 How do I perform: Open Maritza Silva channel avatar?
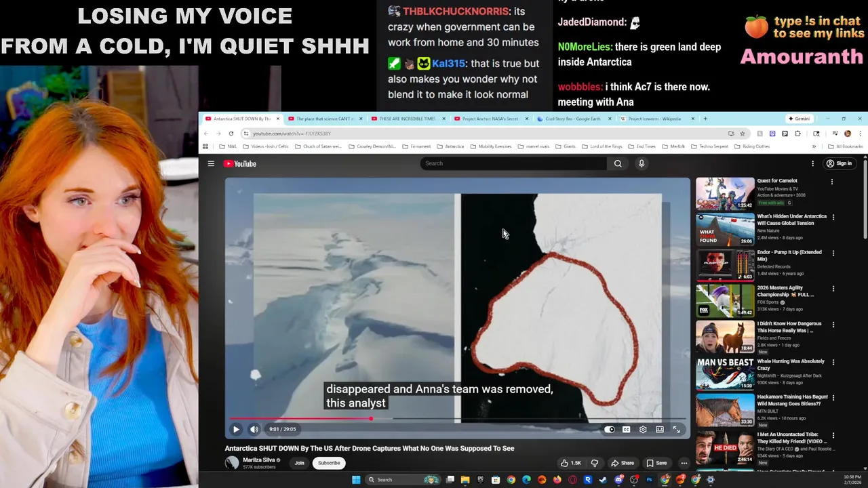click(232, 463)
